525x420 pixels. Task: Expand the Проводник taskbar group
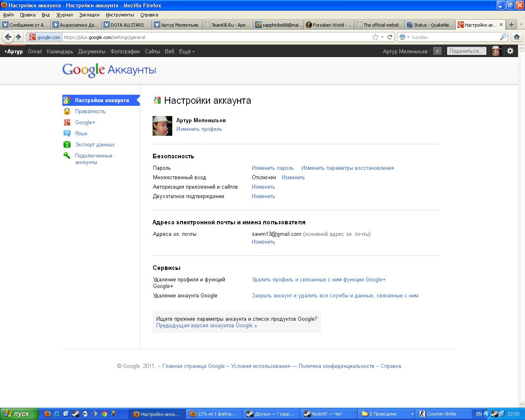412,414
